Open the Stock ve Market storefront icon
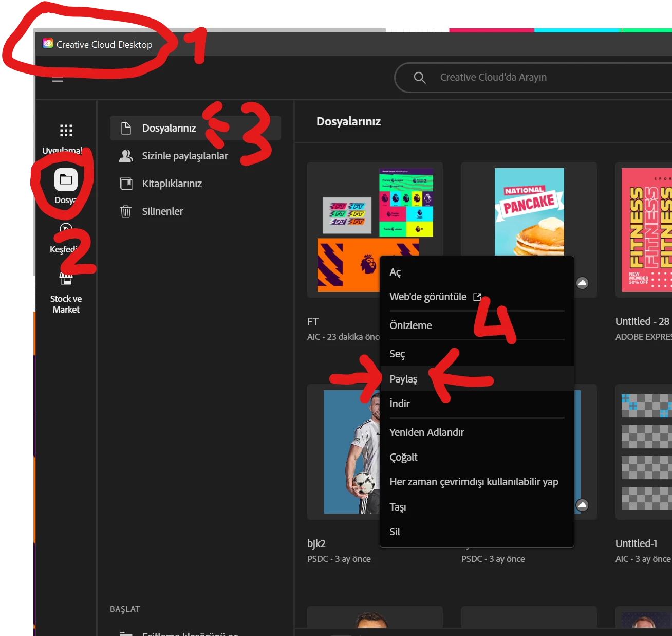Image resolution: width=672 pixels, height=636 pixels. pos(66,278)
